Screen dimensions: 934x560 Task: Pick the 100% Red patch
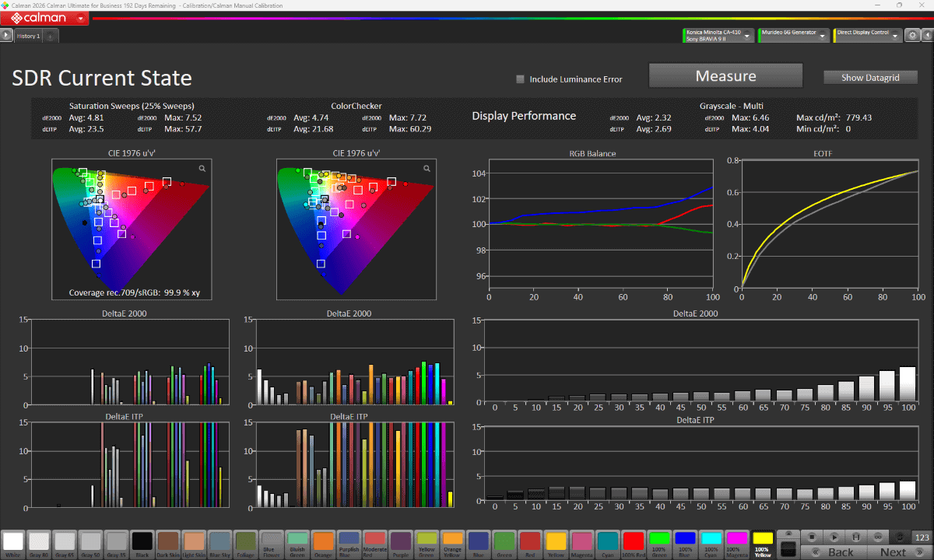[x=632, y=544]
